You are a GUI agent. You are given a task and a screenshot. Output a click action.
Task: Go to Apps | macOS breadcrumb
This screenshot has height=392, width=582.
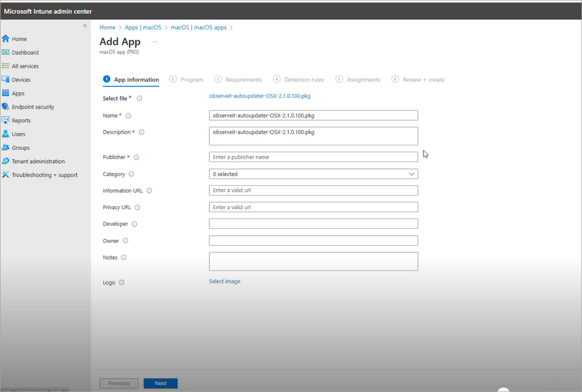pos(143,27)
